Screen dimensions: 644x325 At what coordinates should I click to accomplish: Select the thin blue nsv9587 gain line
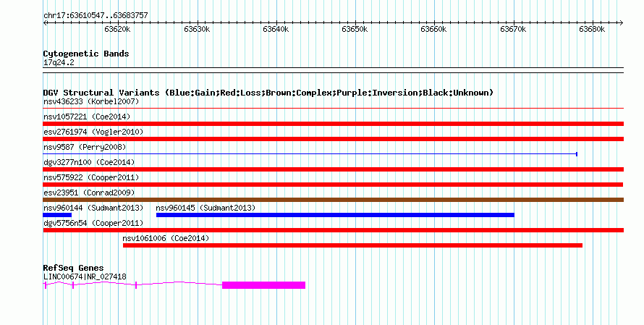pyautogui.click(x=310, y=154)
